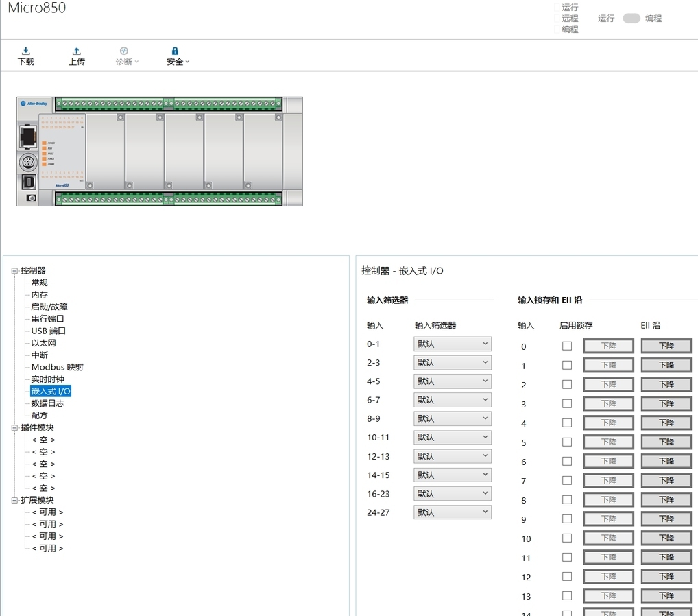Image resolution: width=698 pixels, height=616 pixels.
Task: Select first < 空 > plug-in slot
Action: [44, 440]
